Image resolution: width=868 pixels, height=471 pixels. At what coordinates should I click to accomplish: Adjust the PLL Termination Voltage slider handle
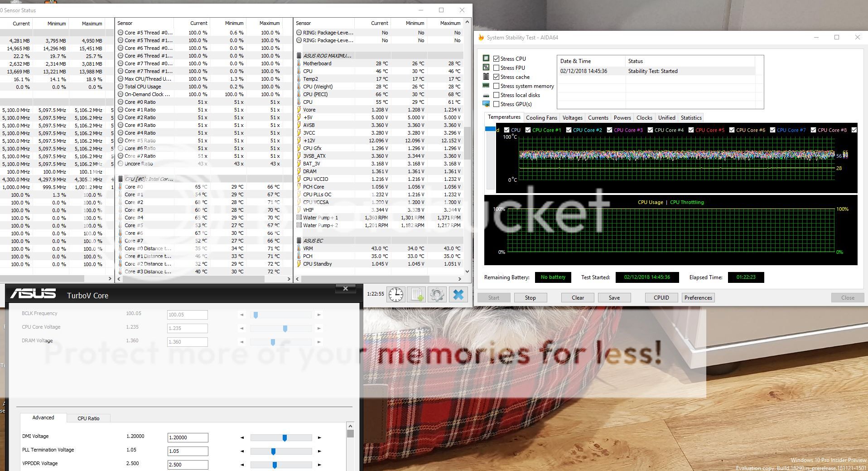click(273, 451)
